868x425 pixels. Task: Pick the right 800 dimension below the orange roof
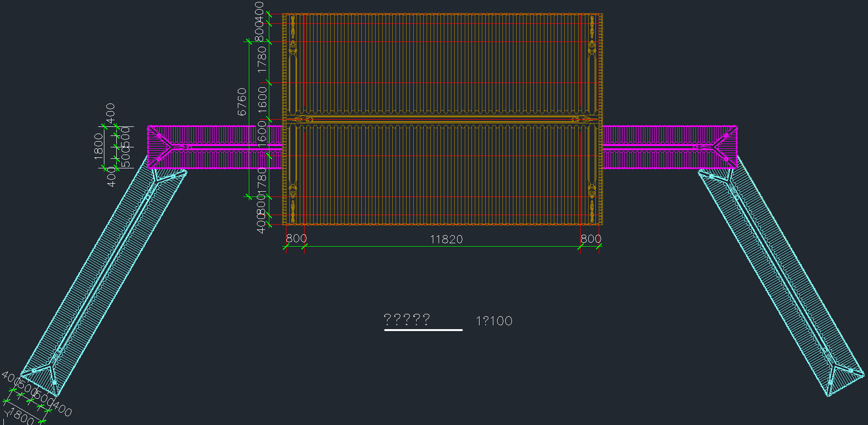coord(591,238)
